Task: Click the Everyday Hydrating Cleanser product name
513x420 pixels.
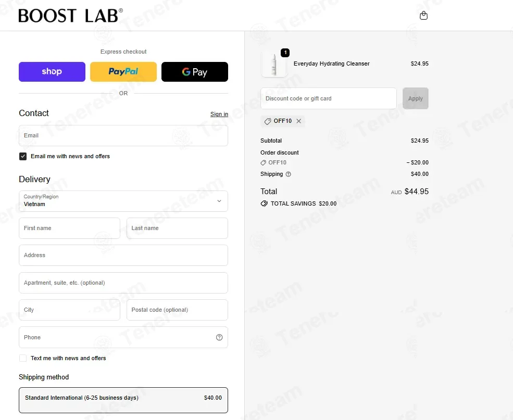Action: pos(331,63)
